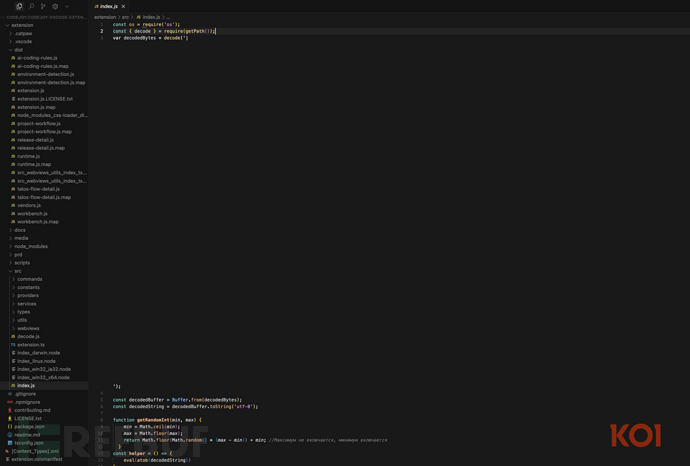Image resolution: width=690 pixels, height=466 pixels.
Task: Open the Search view icon
Action: tap(31, 6)
